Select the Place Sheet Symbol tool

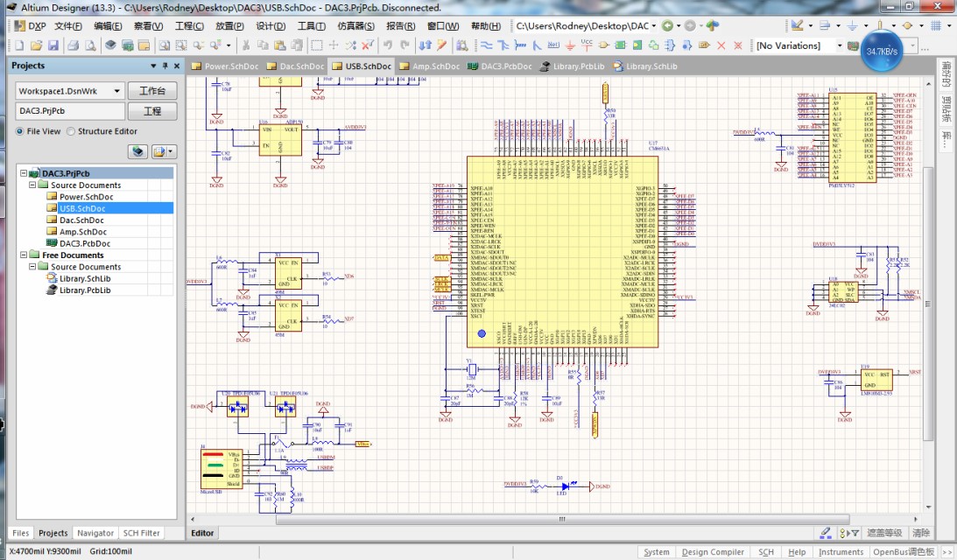(x=621, y=45)
